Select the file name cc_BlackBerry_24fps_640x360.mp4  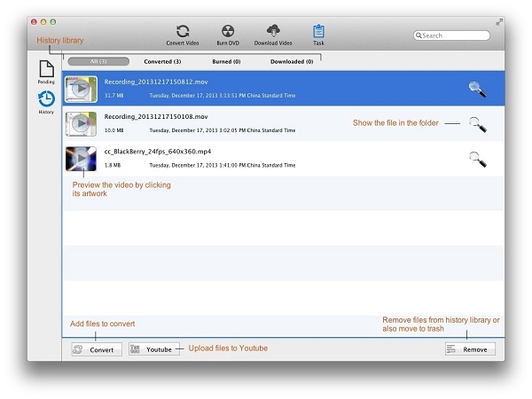[158, 152]
